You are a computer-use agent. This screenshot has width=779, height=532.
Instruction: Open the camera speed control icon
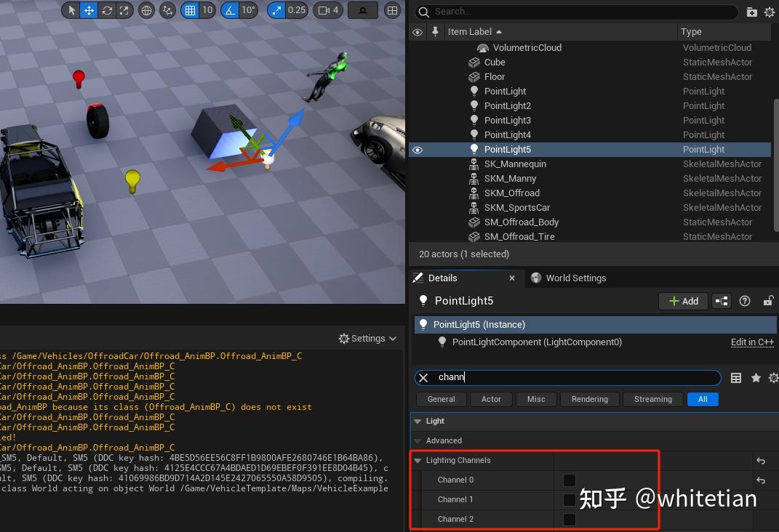[322, 10]
